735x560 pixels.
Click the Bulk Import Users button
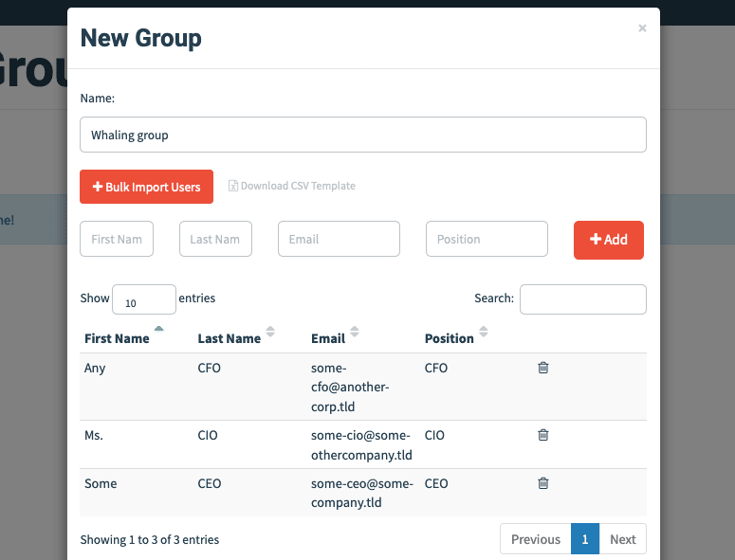146,187
